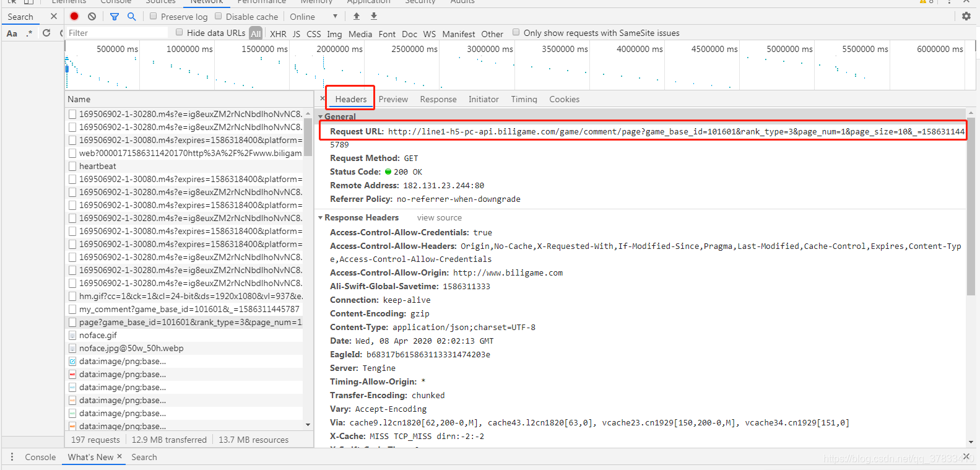Enable Preserve log checkbox
980x470 pixels.
(154, 16)
